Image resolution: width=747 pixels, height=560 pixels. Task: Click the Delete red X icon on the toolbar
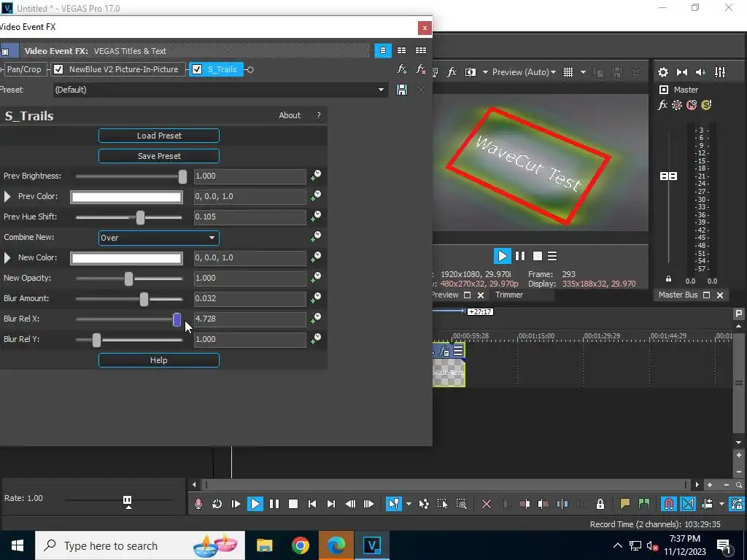487,504
